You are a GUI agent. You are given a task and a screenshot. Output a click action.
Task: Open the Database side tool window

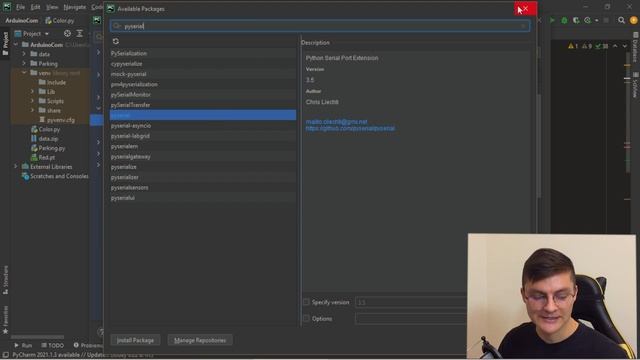click(x=635, y=48)
